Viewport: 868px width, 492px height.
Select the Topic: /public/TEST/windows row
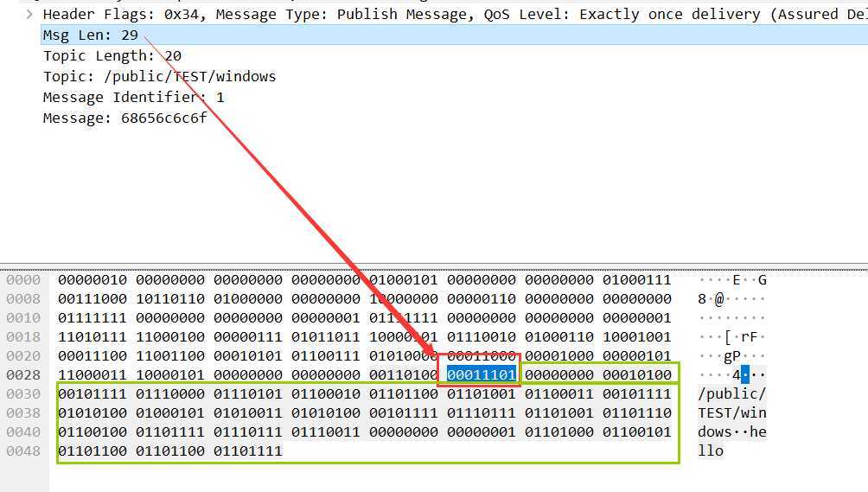click(x=159, y=76)
